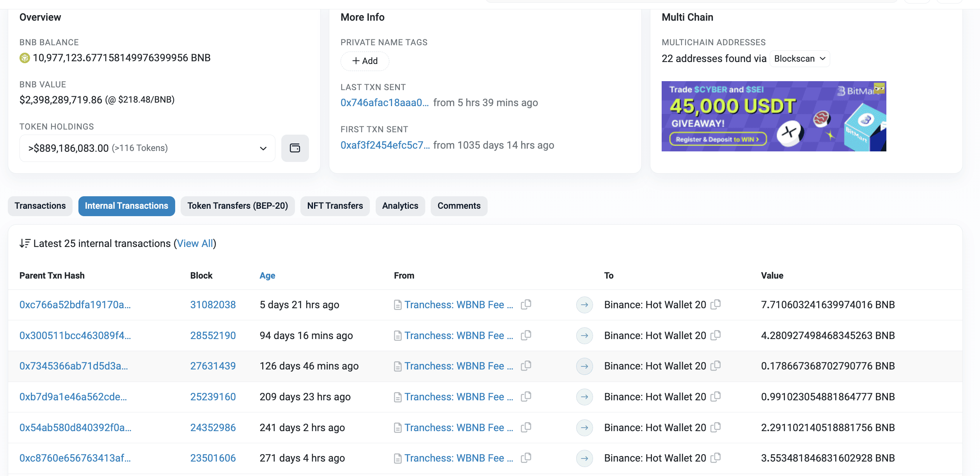Viewport: 980px width, 476px height.
Task: Copy From address in block 31082038 row
Action: click(x=526, y=304)
